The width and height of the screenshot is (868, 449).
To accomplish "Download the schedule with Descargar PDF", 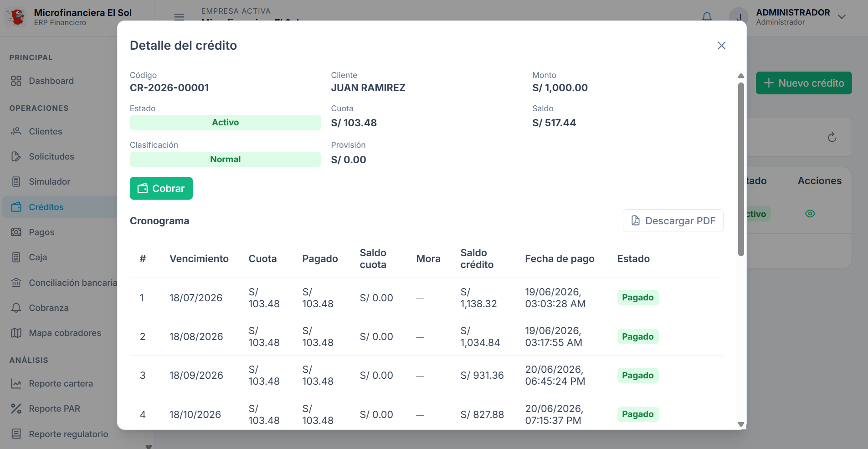I will 673,221.
